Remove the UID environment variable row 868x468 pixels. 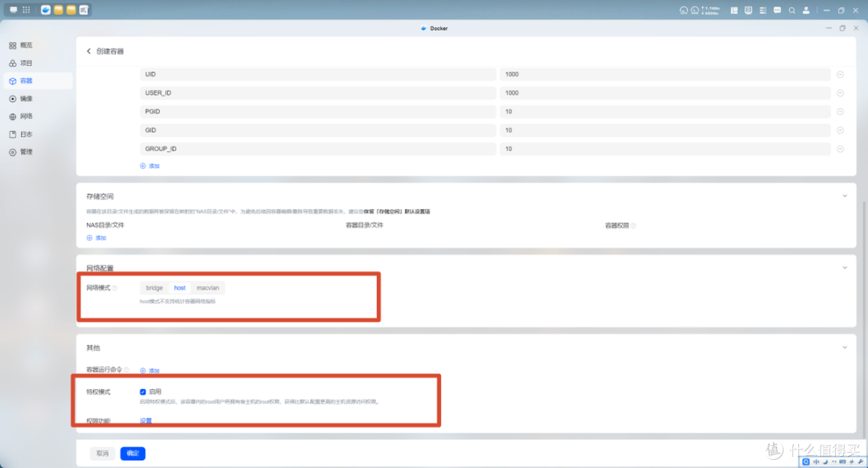coord(840,74)
